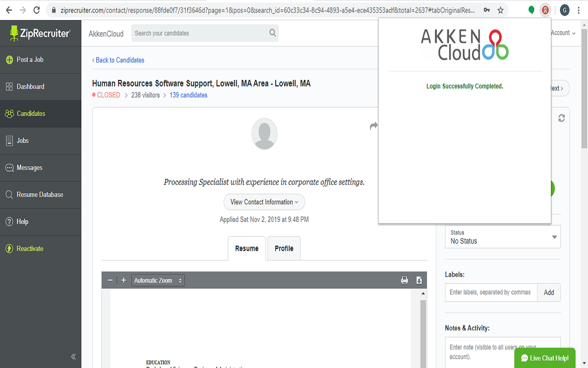Zoom in resume with plus icon

tap(124, 280)
